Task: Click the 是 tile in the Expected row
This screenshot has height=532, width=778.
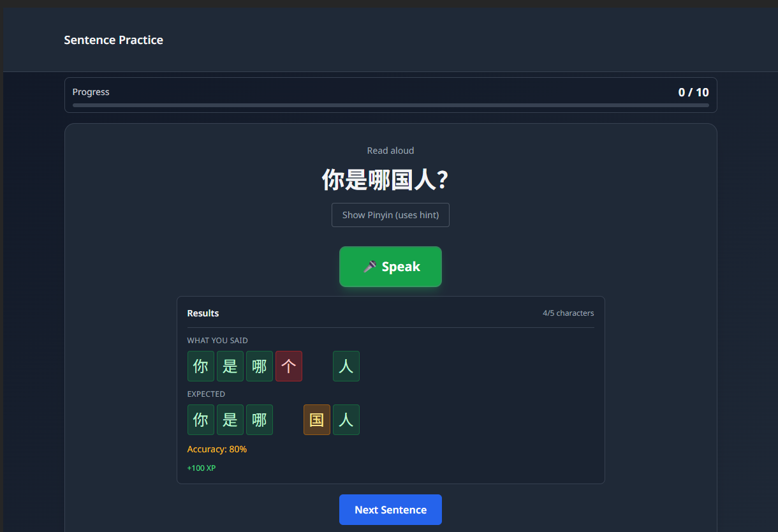Action: point(230,419)
